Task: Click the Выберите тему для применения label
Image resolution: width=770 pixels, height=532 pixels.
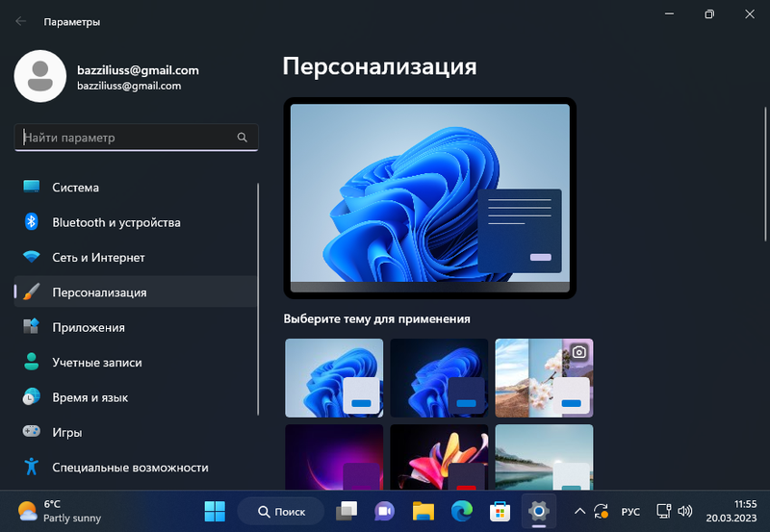Action: tap(376, 319)
